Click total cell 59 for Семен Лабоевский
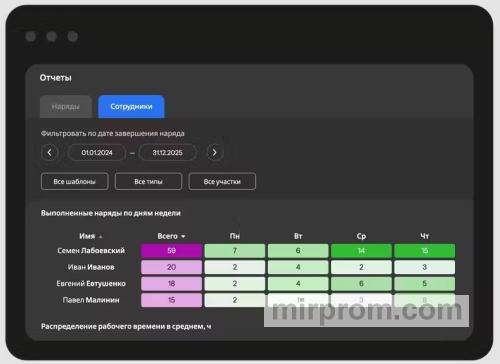The image size is (500, 364). (171, 251)
